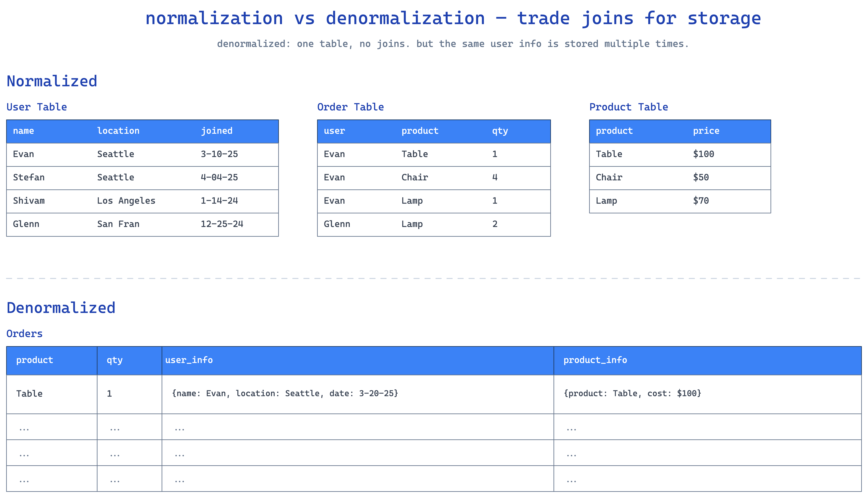Click the price '$50' cell

pos(701,177)
